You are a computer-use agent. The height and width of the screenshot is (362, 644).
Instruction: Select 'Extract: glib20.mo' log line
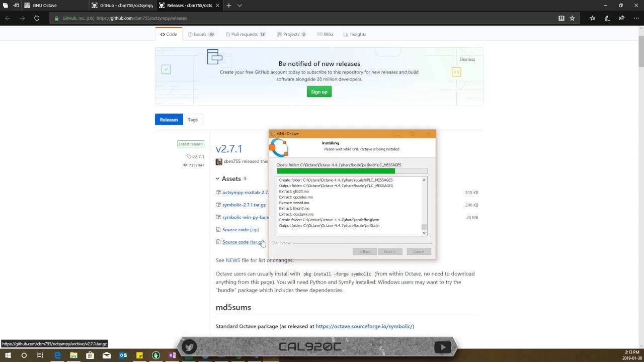(294, 192)
